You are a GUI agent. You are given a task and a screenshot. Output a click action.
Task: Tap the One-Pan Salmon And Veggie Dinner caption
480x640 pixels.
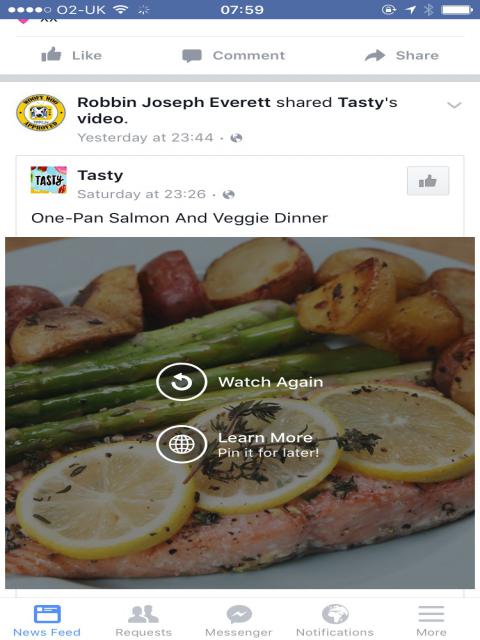(180, 218)
